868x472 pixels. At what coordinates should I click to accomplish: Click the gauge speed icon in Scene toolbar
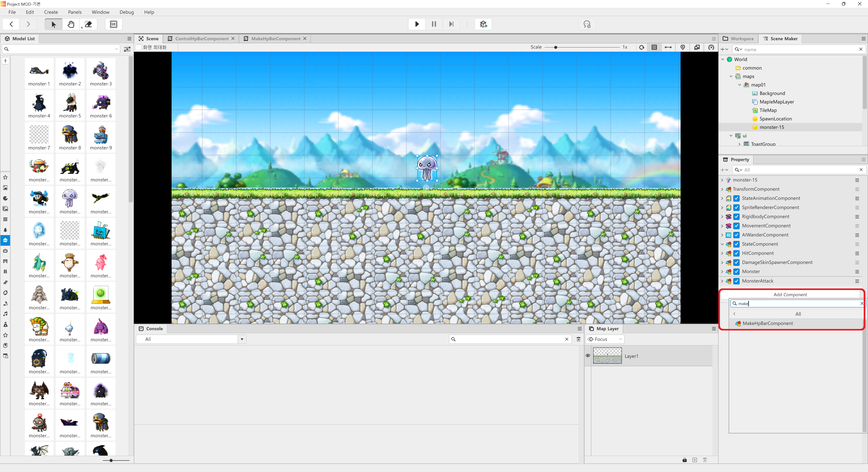click(x=711, y=47)
